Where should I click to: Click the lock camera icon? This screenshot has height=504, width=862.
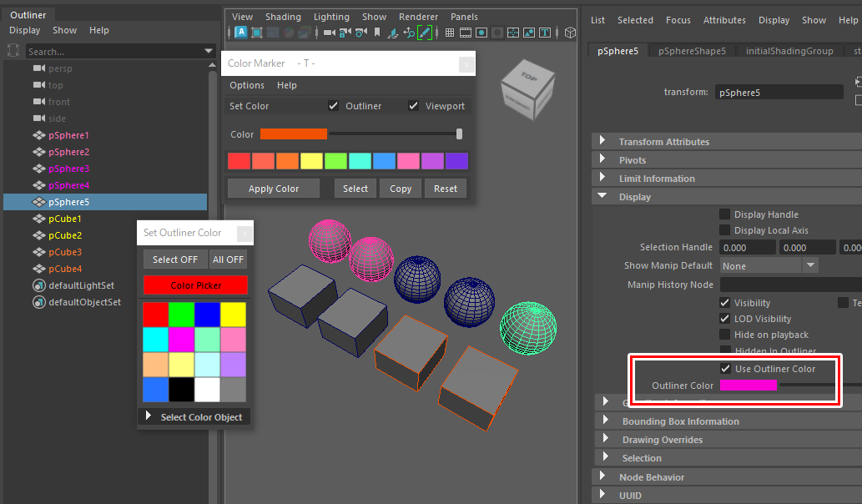point(345,33)
